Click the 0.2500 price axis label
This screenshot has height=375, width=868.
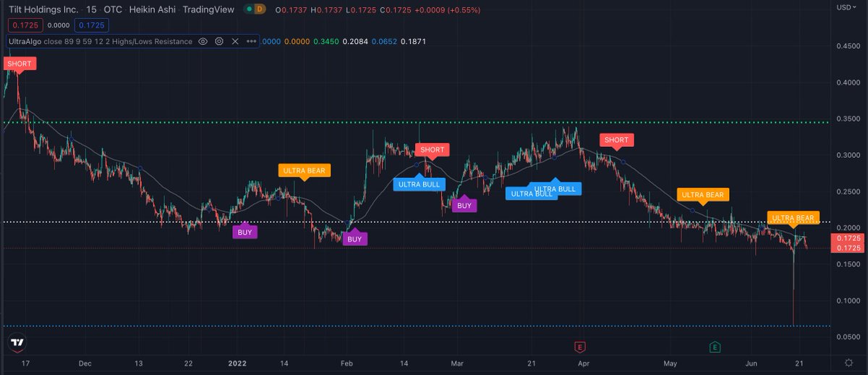point(848,191)
